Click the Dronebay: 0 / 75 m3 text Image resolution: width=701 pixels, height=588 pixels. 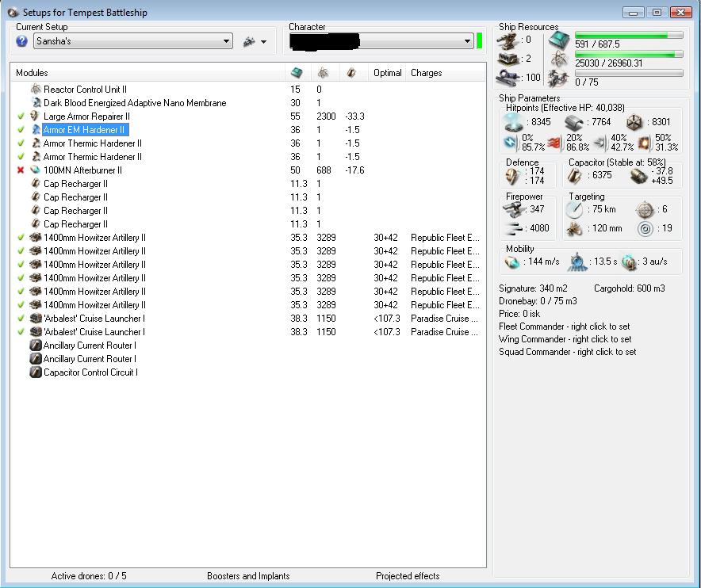[538, 301]
